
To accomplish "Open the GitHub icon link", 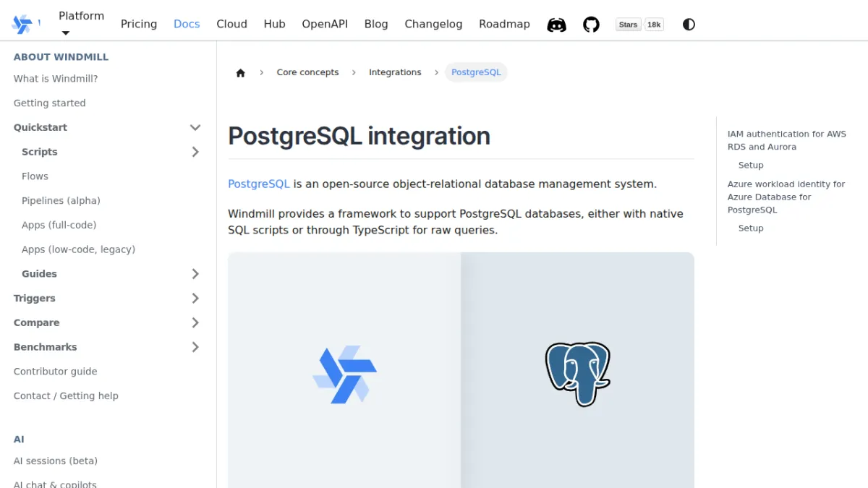I will (592, 25).
